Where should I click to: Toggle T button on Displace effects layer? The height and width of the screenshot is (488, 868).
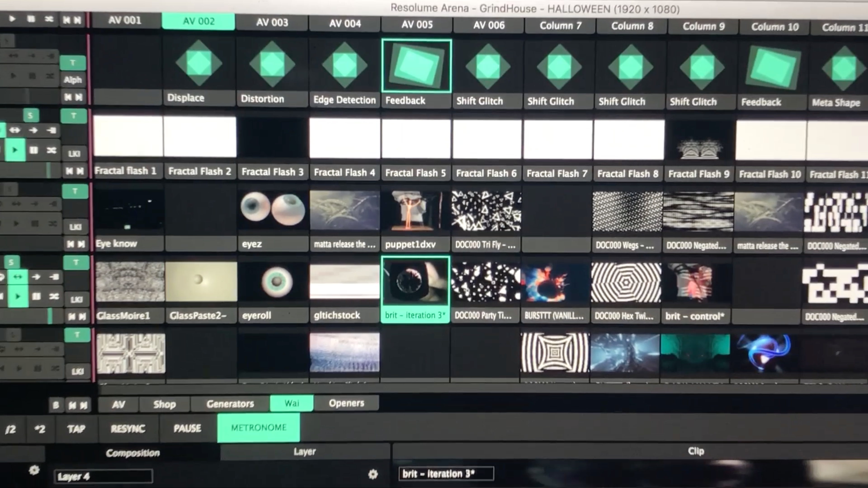pyautogui.click(x=73, y=63)
